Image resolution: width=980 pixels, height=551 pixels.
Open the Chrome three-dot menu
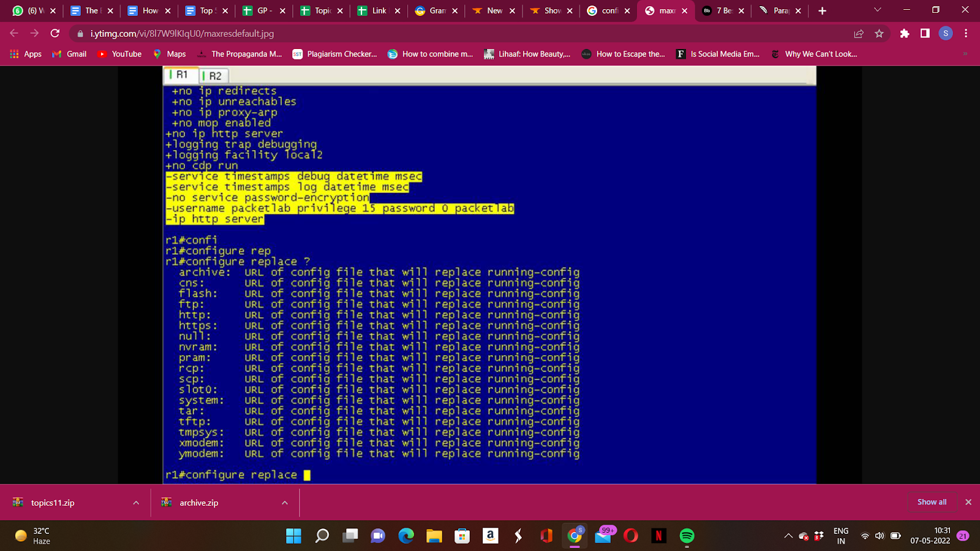click(x=966, y=34)
